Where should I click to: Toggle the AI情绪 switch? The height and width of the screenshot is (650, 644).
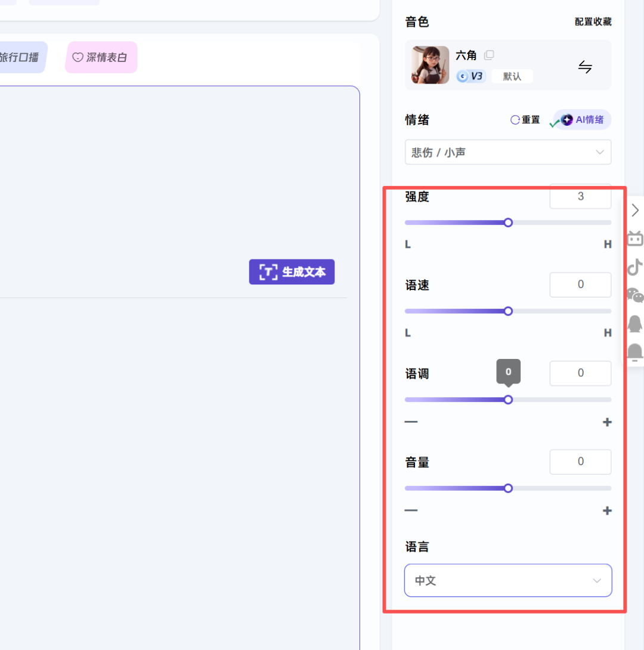click(x=580, y=119)
